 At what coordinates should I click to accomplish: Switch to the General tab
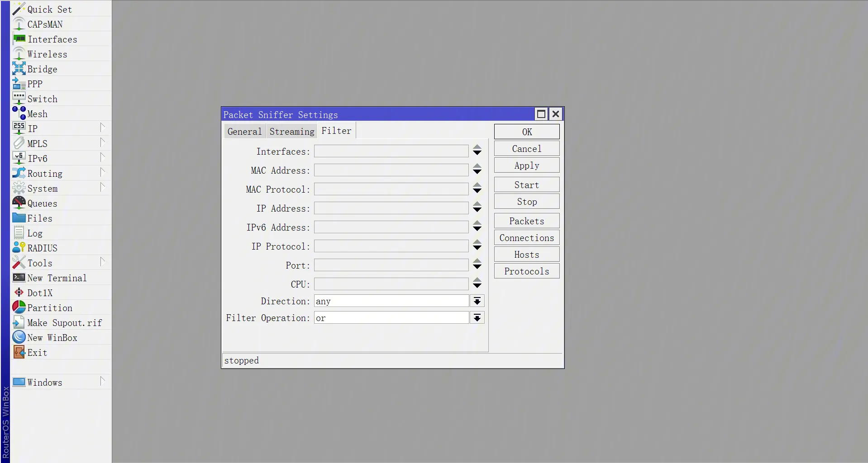pos(244,132)
